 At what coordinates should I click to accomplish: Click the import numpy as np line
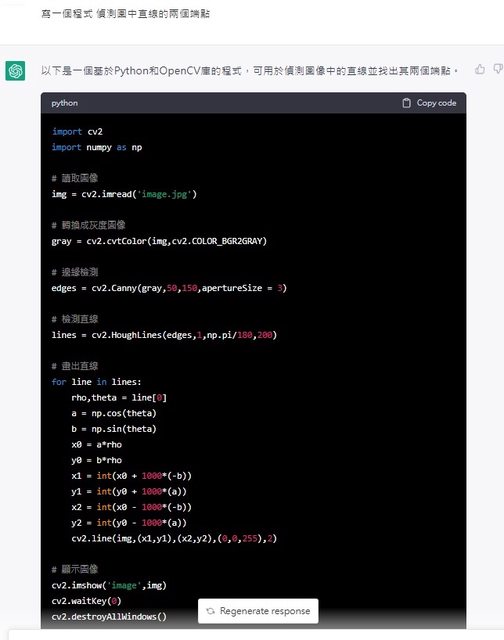click(97, 147)
